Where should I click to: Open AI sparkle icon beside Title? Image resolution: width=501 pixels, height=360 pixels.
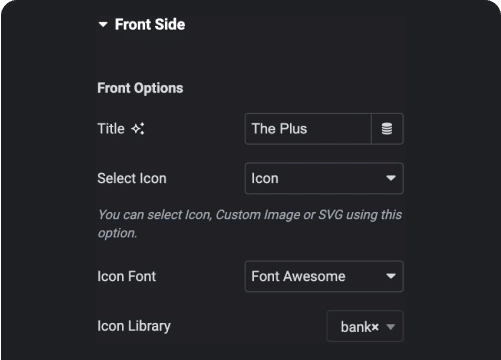point(138,129)
